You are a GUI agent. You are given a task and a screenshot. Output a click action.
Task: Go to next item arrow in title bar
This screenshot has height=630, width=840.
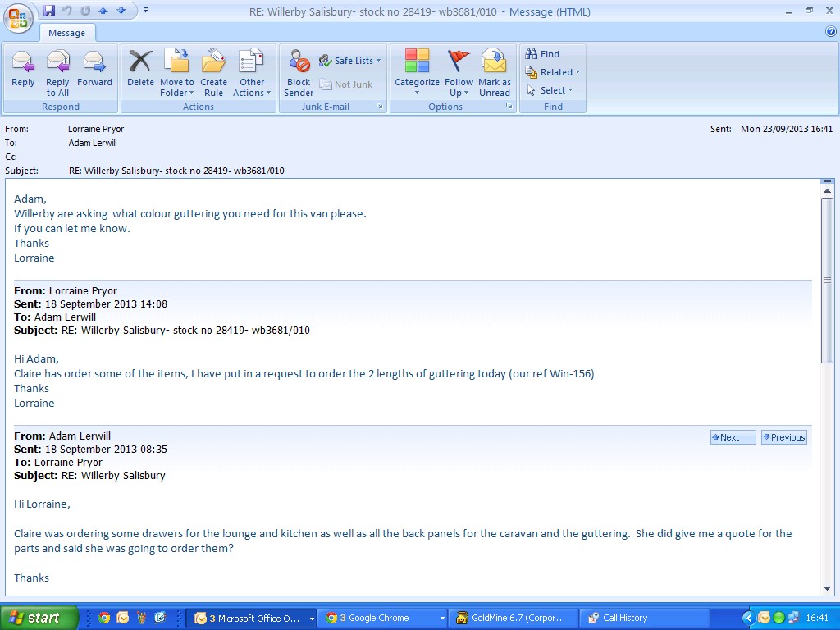[121, 11]
